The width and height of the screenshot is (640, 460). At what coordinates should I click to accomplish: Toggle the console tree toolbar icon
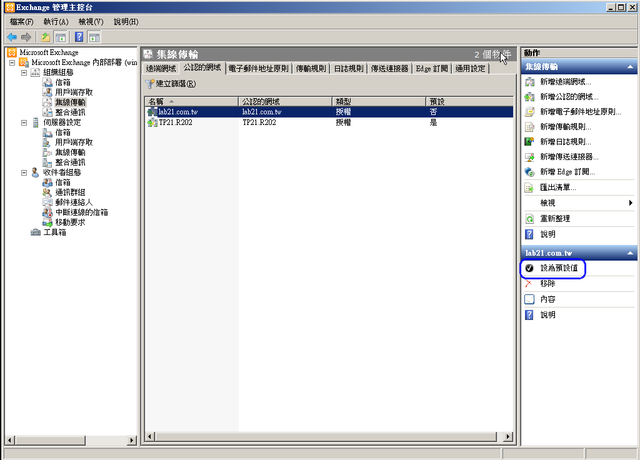(61, 38)
